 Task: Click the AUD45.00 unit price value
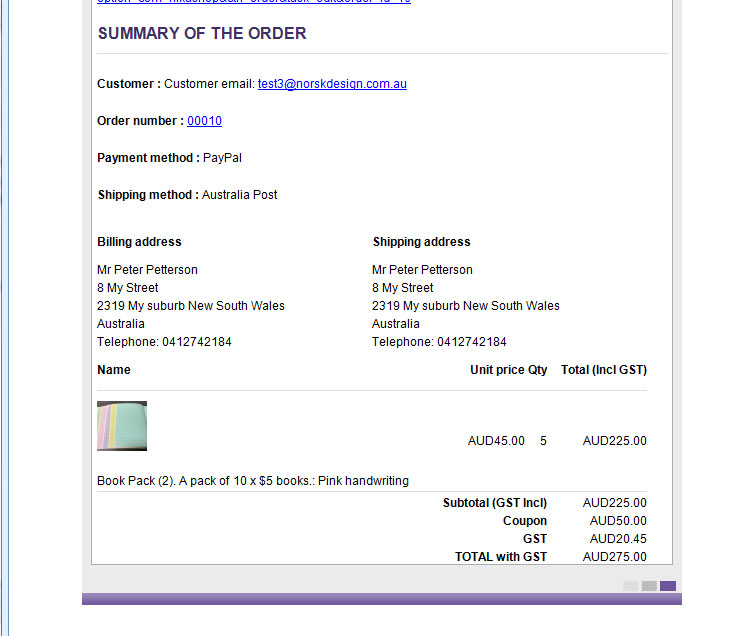click(496, 441)
